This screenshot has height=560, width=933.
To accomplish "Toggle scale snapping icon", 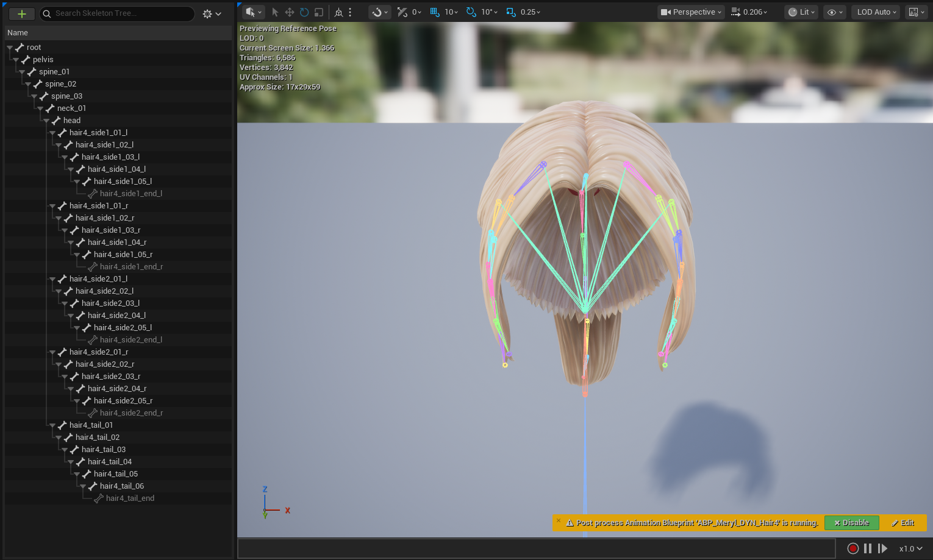I will point(511,12).
